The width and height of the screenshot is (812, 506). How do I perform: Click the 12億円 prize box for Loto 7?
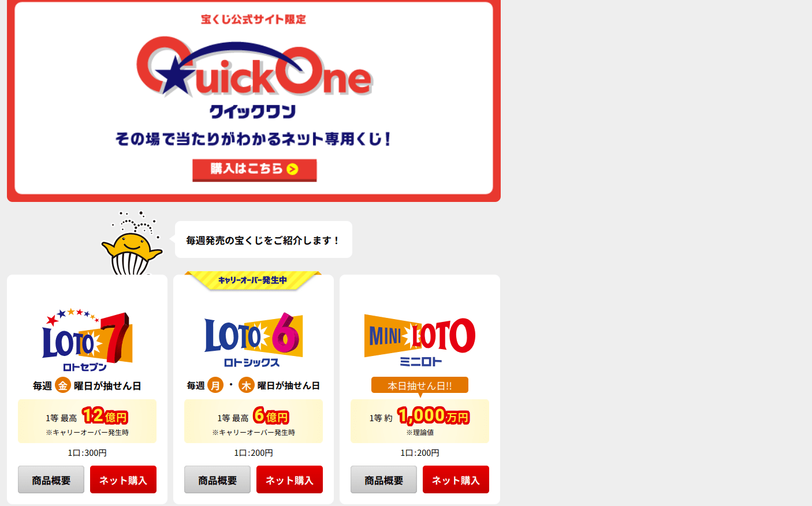click(87, 421)
